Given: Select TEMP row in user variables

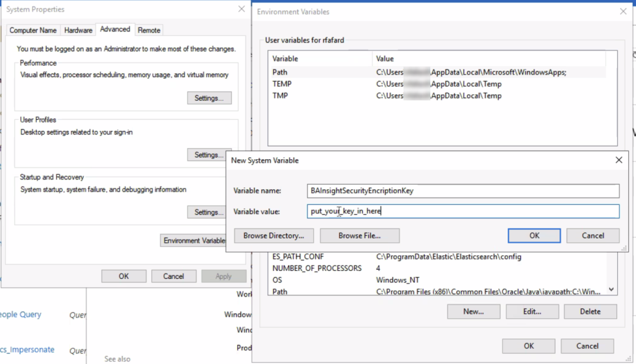Looking at the screenshot, I should pyautogui.click(x=282, y=84).
